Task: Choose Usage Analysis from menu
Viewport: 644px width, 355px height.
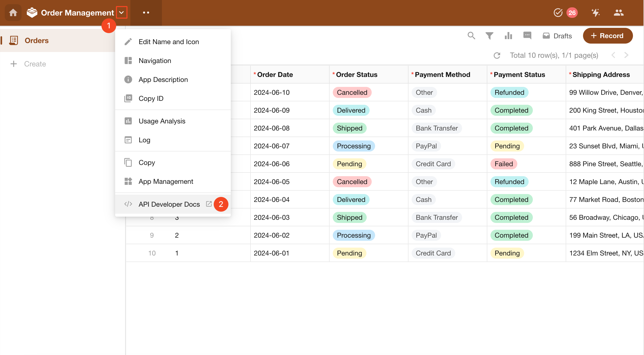Action: (x=162, y=121)
